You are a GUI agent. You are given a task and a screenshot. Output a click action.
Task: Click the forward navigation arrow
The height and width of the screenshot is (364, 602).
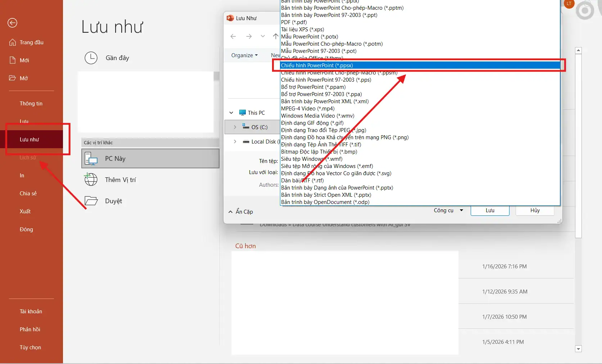(249, 36)
